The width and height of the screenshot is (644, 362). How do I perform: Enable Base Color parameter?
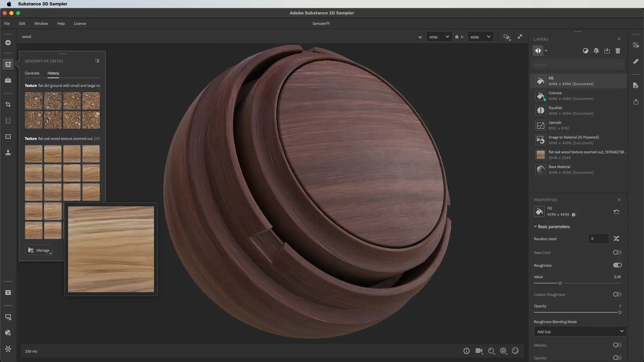click(617, 252)
